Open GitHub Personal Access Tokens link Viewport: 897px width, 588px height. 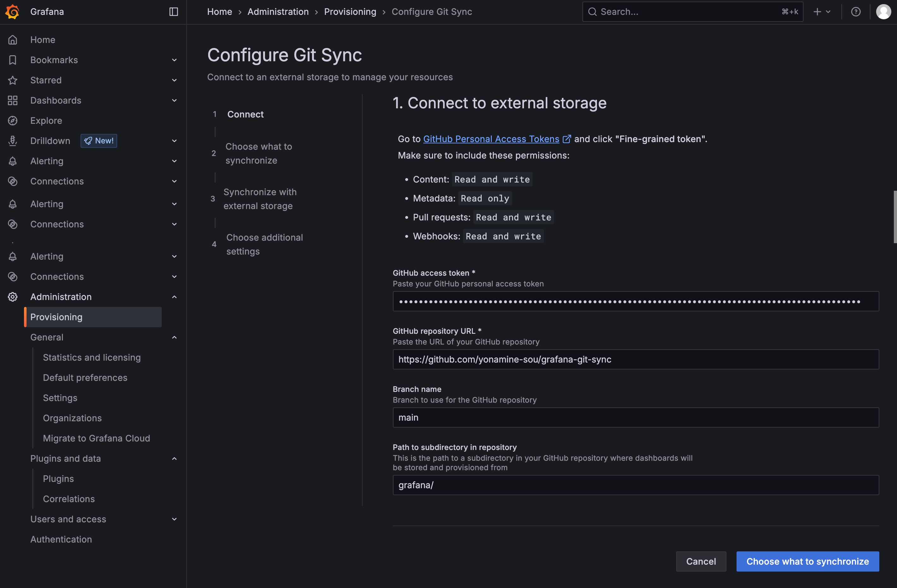[491, 139]
